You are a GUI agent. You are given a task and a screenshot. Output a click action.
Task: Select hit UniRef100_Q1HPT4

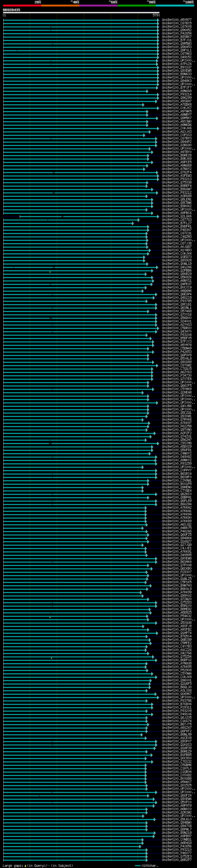(x=177, y=633)
